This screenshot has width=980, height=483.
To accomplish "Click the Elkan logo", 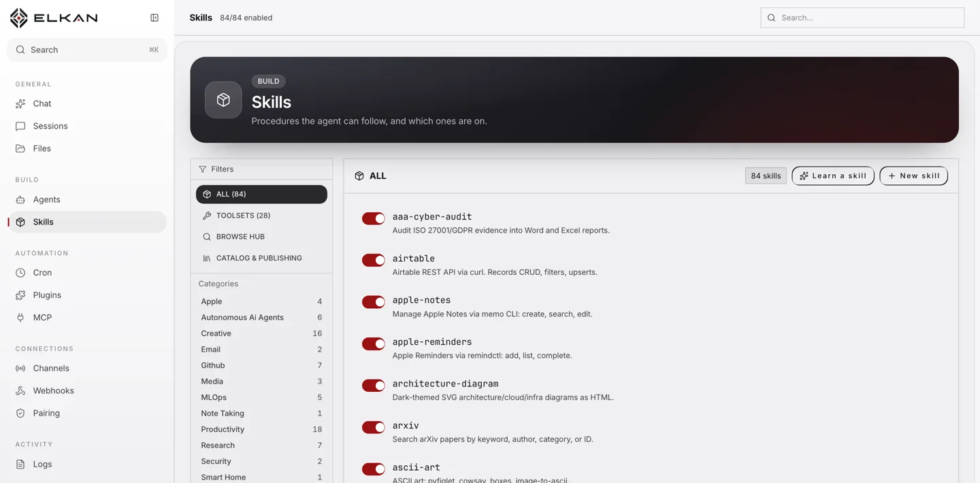I will 54,18.
